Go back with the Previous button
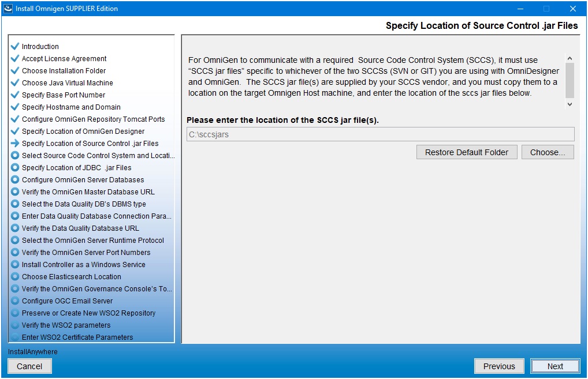The width and height of the screenshot is (588, 379). pyautogui.click(x=498, y=366)
